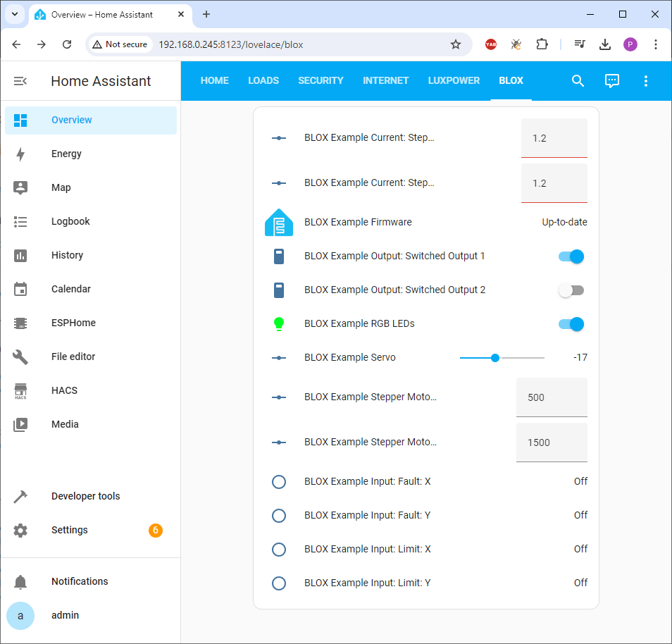Click the BLOX Example Servo slider
672x644 pixels.
[502, 358]
